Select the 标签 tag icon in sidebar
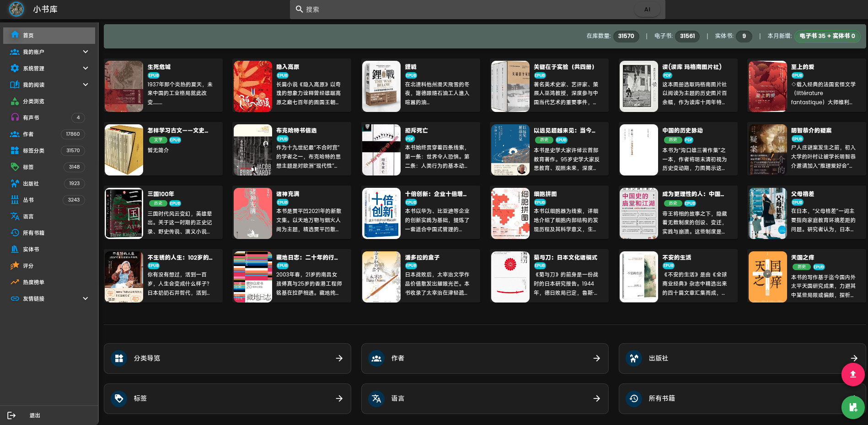Screen dimensions: 868x425 pos(15,167)
